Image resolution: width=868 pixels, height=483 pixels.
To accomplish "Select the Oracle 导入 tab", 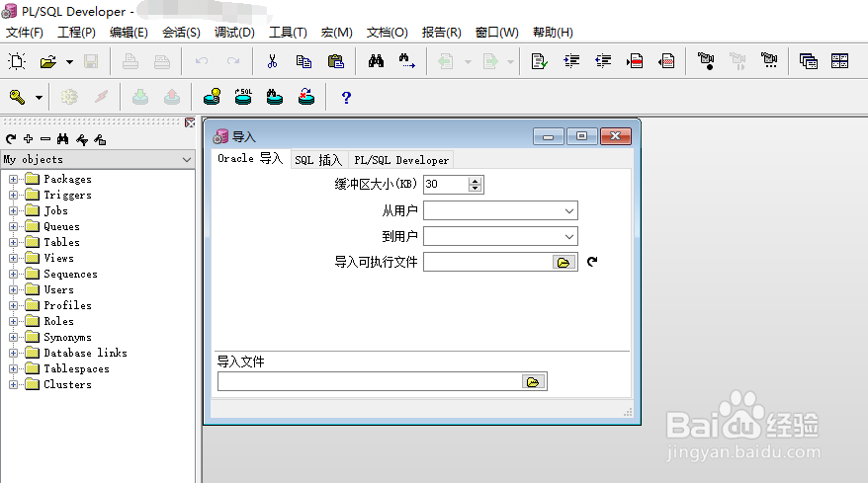I will pos(251,159).
